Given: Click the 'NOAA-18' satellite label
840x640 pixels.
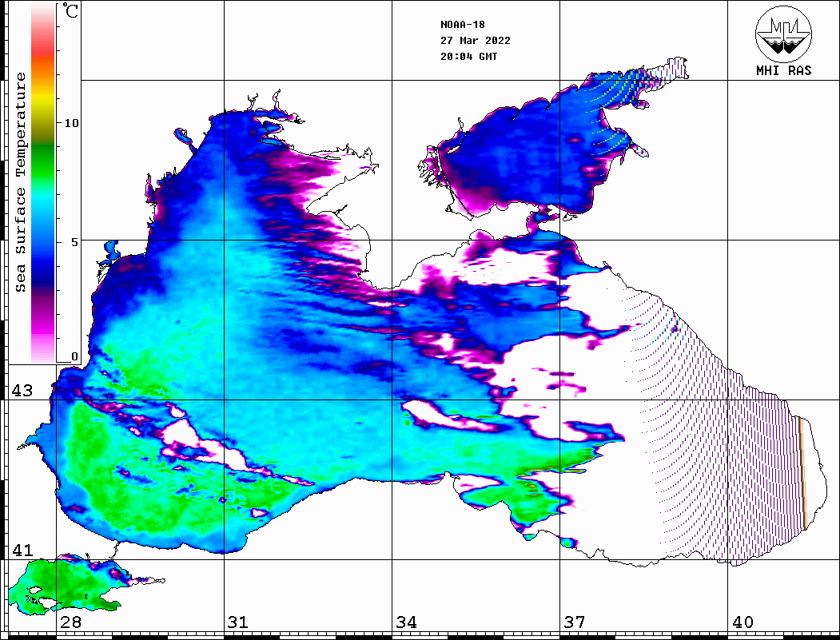Looking at the screenshot, I should (462, 25).
